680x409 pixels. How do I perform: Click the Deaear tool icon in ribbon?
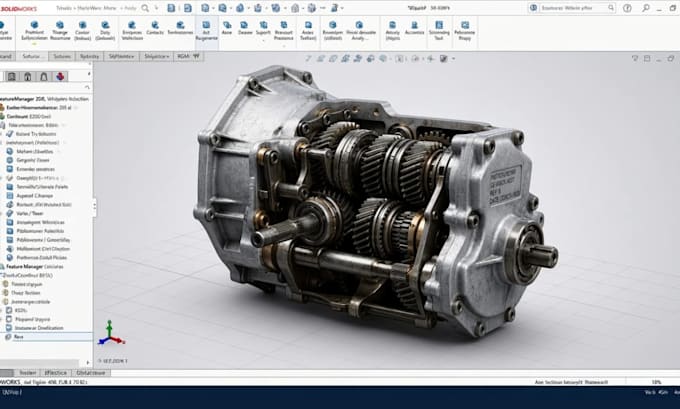pyautogui.click(x=245, y=25)
